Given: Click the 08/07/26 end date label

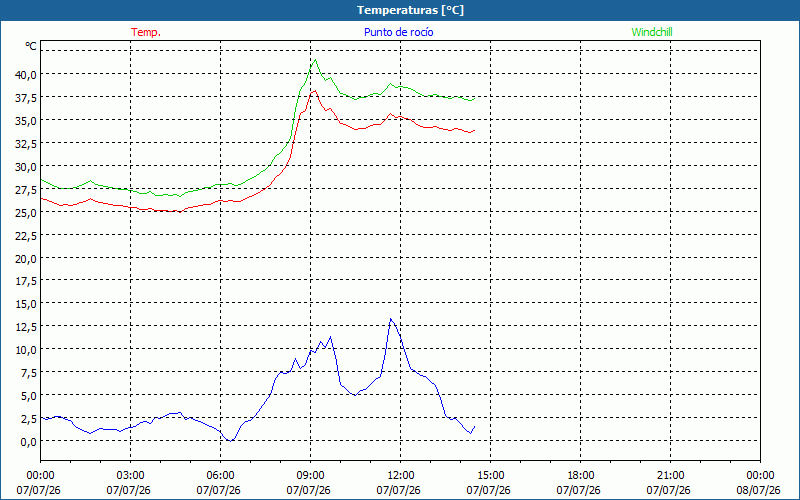Looking at the screenshot, I should 758,490.
